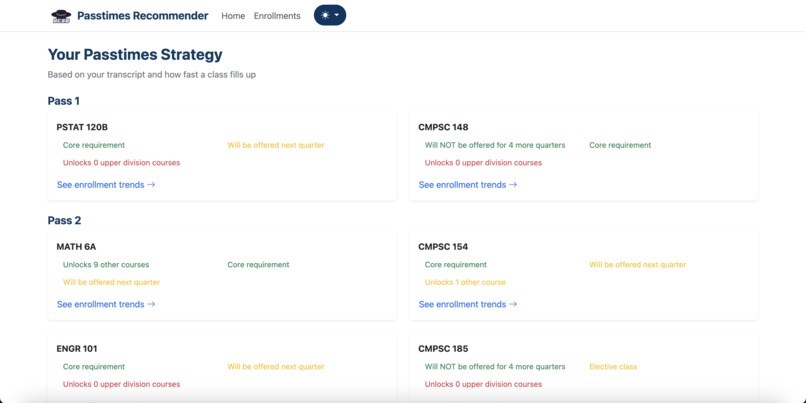See enrollment trends for CMPSC 148

pos(468,185)
